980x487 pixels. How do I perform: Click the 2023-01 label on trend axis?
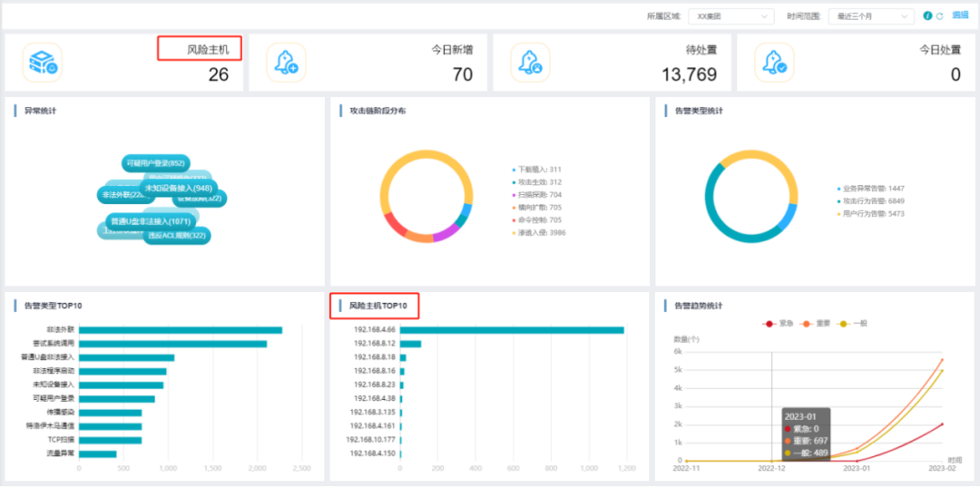point(857,468)
